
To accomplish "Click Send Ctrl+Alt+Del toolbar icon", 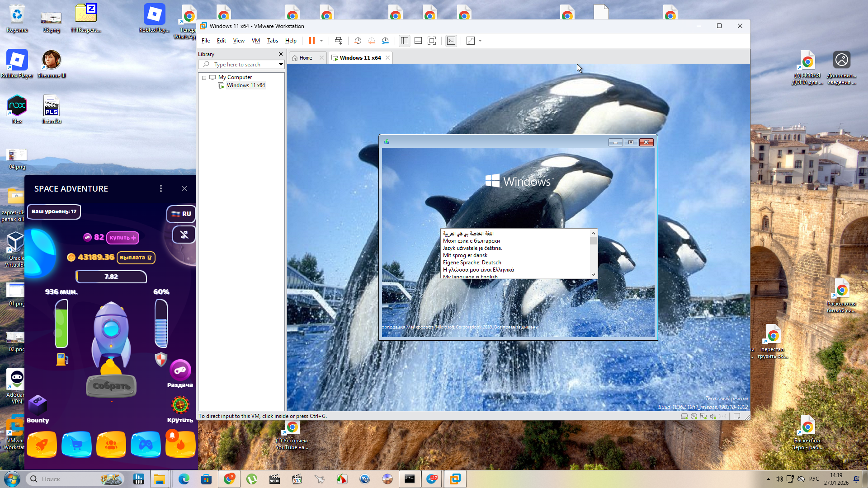I will point(339,41).
